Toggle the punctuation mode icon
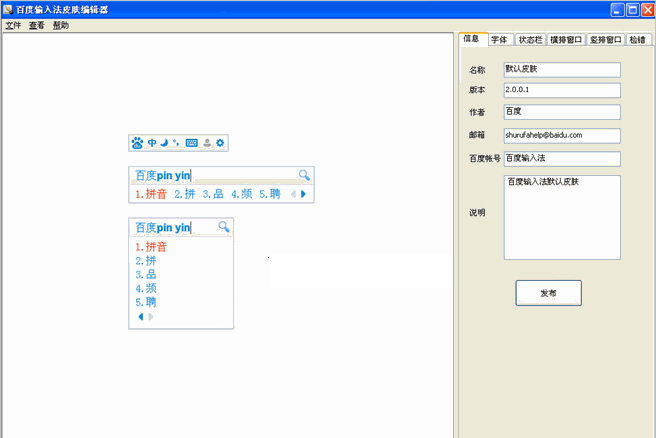 (176, 143)
